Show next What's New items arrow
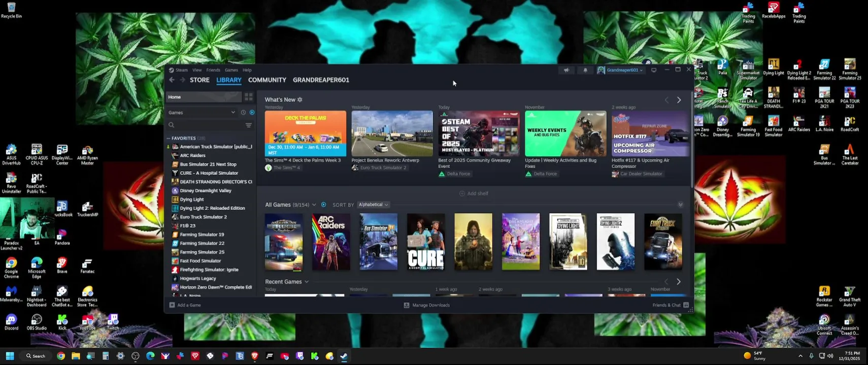Image resolution: width=868 pixels, height=365 pixels. point(679,100)
